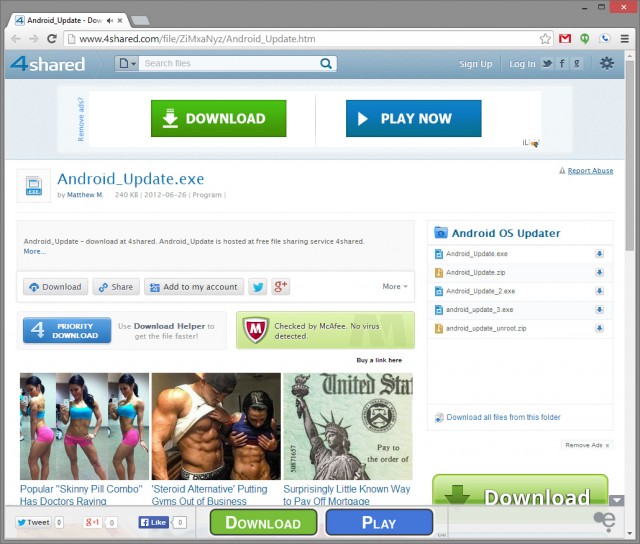Open the Skinny Pill Combo ad thumbnail
The height and width of the screenshot is (544, 640).
[x=84, y=426]
